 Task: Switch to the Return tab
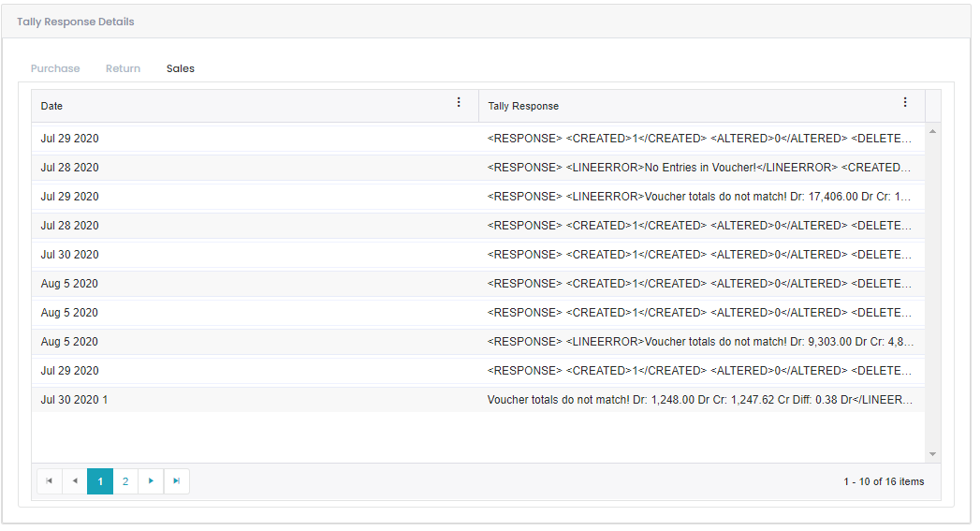(x=124, y=68)
